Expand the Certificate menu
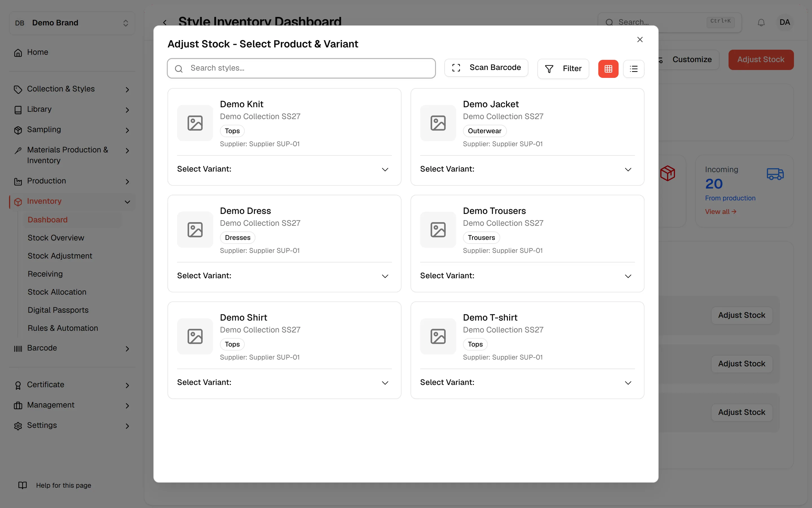 point(72,385)
